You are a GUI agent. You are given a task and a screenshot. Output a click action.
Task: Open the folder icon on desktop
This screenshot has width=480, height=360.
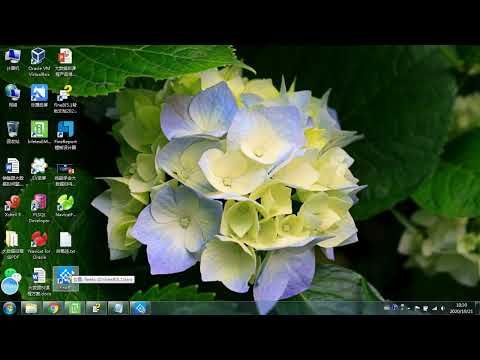pyautogui.click(x=13, y=245)
